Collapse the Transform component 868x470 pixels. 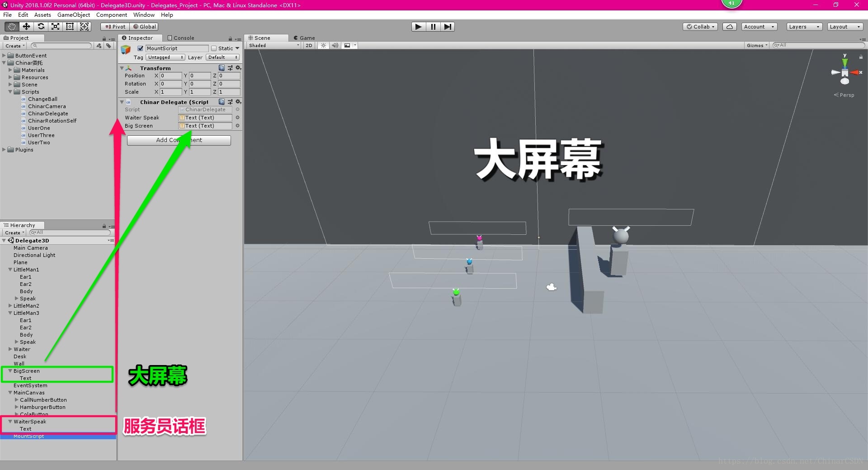tap(122, 68)
